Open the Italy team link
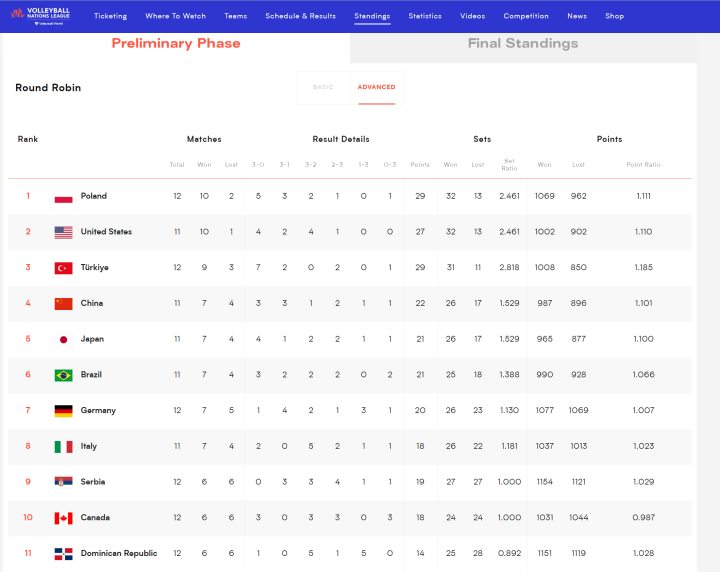The image size is (720, 572). pyautogui.click(x=89, y=446)
